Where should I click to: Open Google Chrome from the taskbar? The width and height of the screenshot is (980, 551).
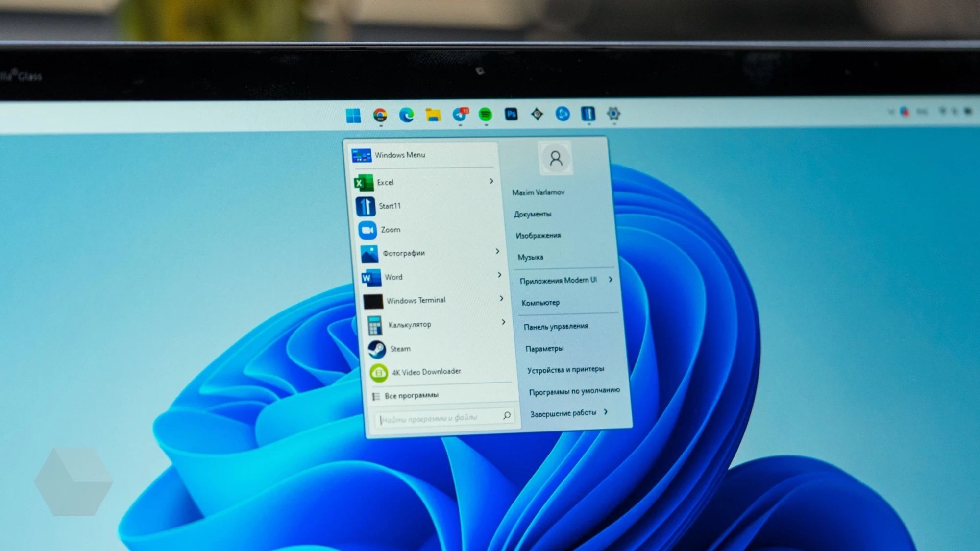[380, 115]
